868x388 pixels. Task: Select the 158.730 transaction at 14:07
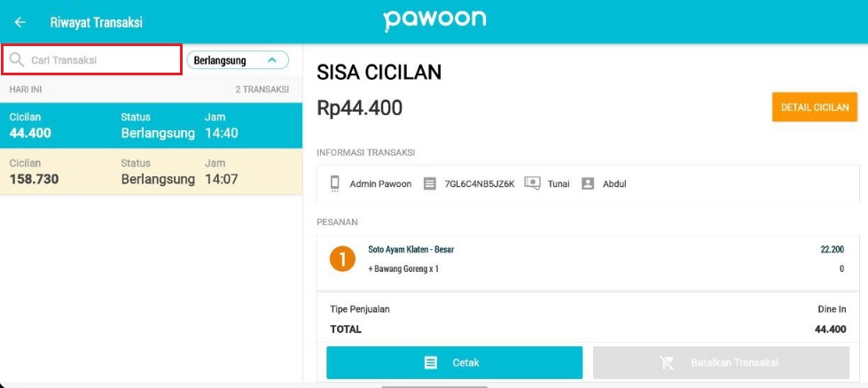tap(151, 171)
